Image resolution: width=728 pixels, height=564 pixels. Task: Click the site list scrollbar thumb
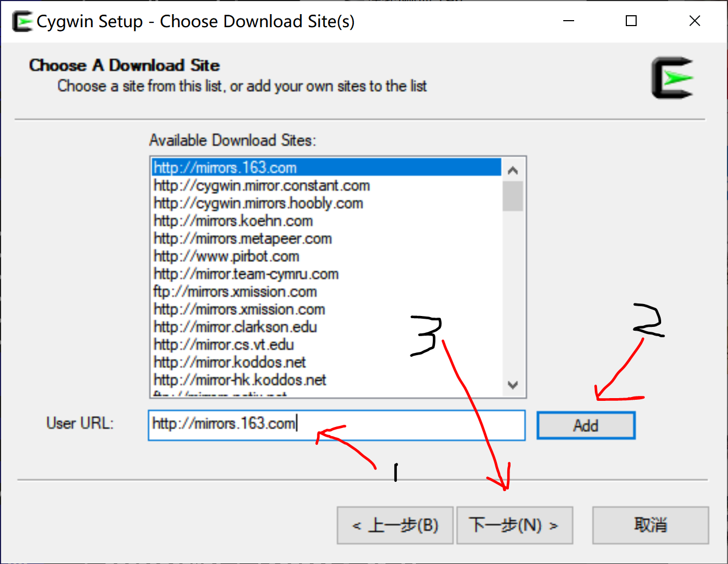point(513,196)
